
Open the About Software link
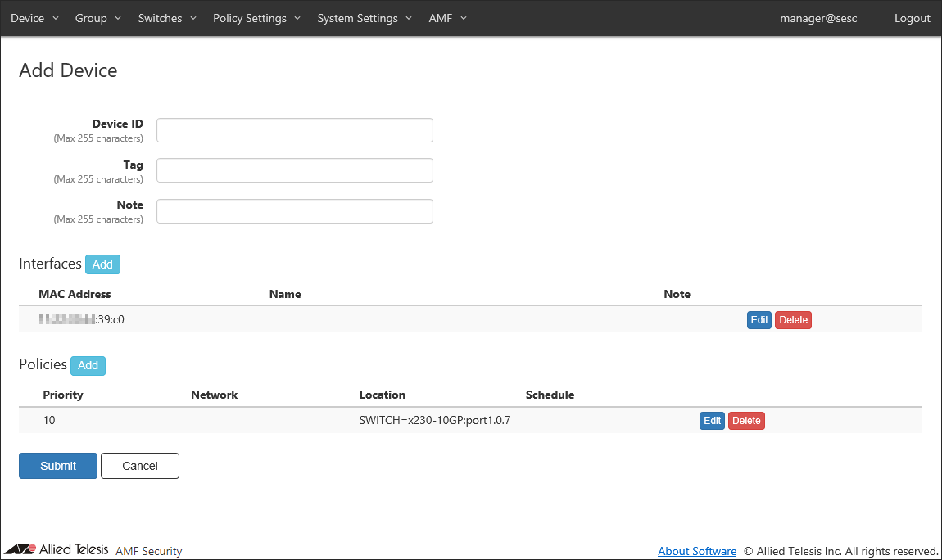tap(696, 551)
